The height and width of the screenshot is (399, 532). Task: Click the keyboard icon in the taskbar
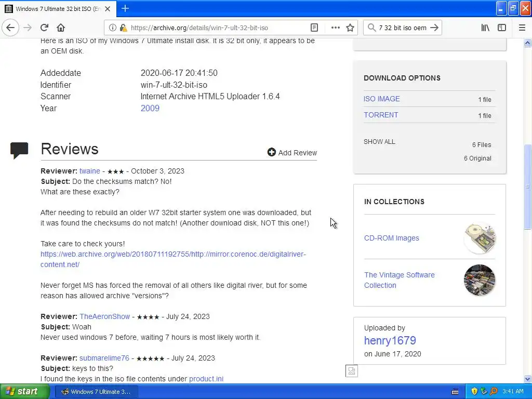click(455, 392)
